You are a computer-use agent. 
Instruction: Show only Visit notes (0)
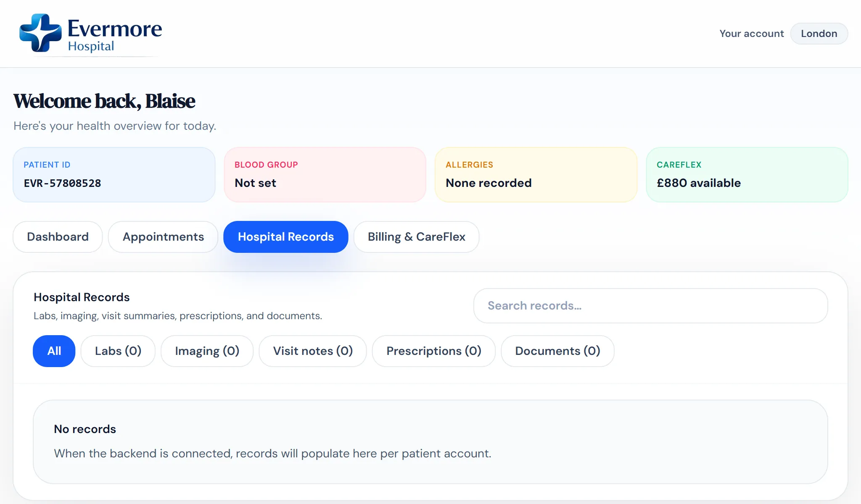(x=313, y=351)
